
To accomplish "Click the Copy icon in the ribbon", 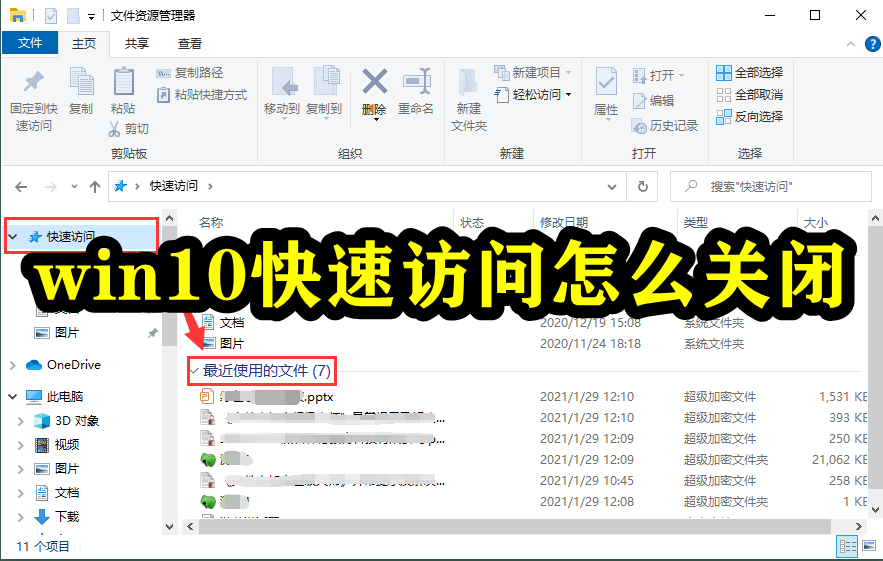I will tap(81, 82).
